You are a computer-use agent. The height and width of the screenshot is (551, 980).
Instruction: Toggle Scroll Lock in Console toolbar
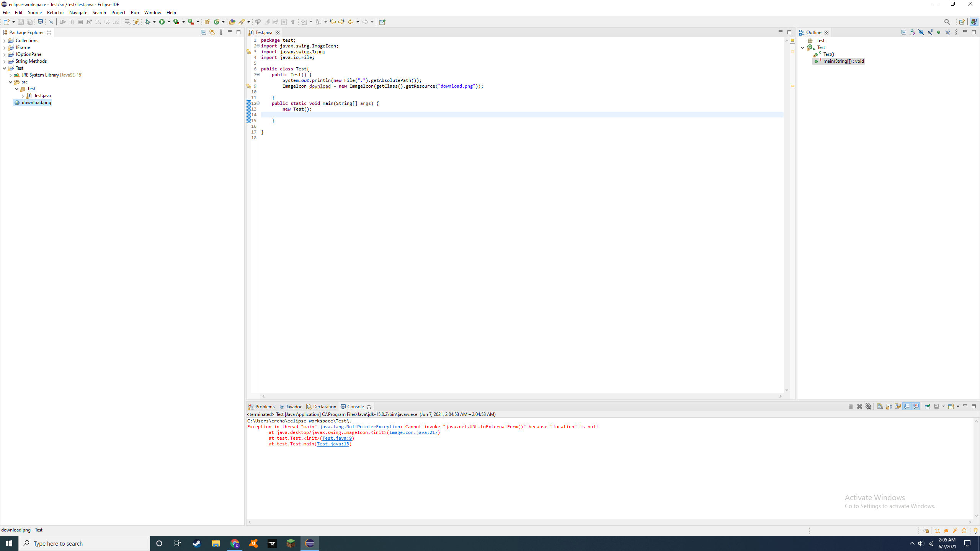(x=889, y=406)
